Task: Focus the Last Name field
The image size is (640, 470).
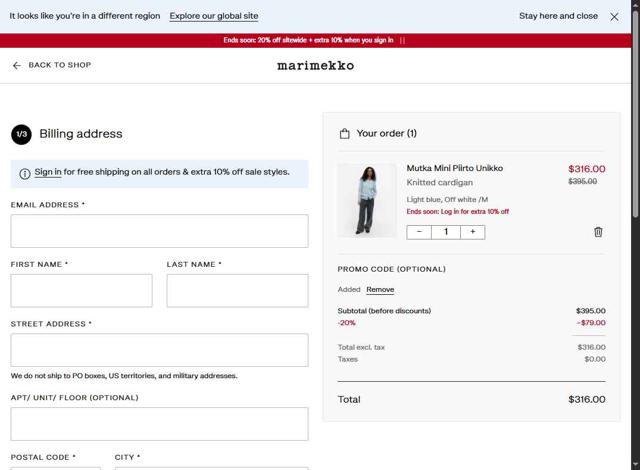Action: pyautogui.click(x=238, y=290)
